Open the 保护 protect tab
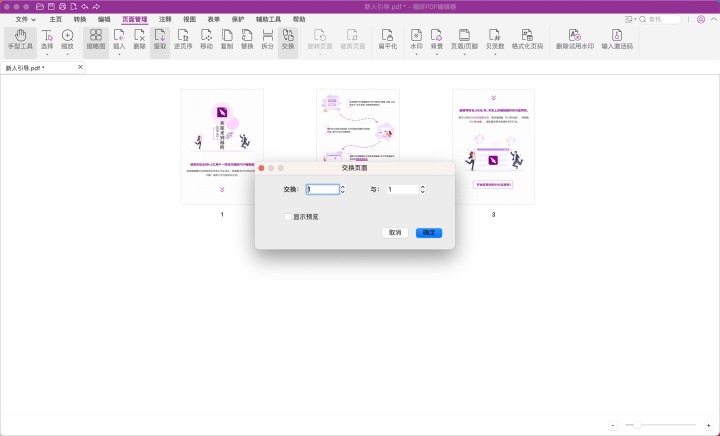This screenshot has width=720, height=436. coord(237,19)
